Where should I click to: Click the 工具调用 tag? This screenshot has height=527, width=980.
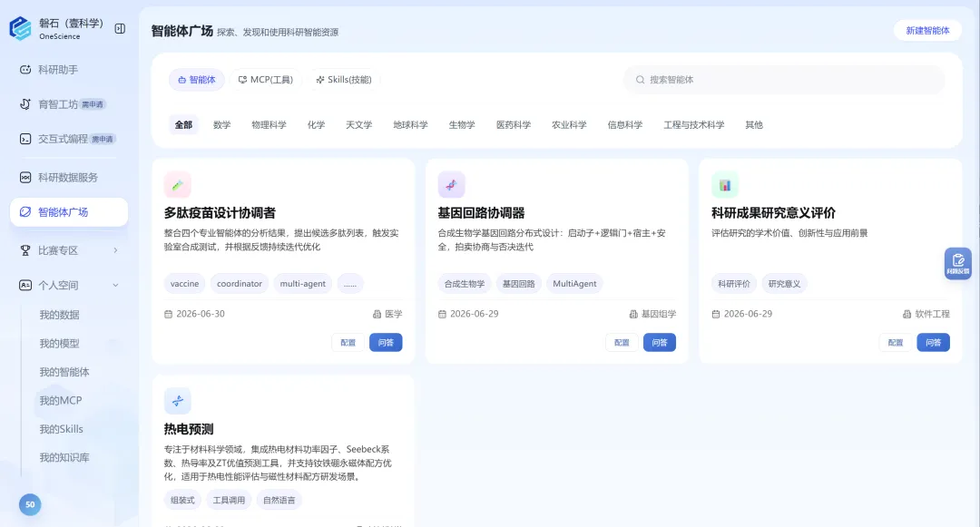coord(229,500)
